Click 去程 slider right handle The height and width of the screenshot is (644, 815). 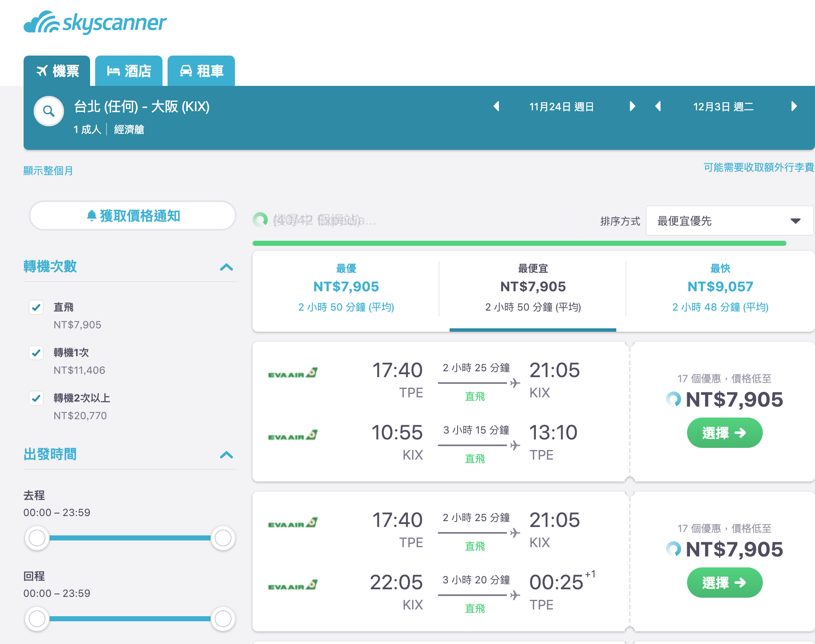(223, 538)
